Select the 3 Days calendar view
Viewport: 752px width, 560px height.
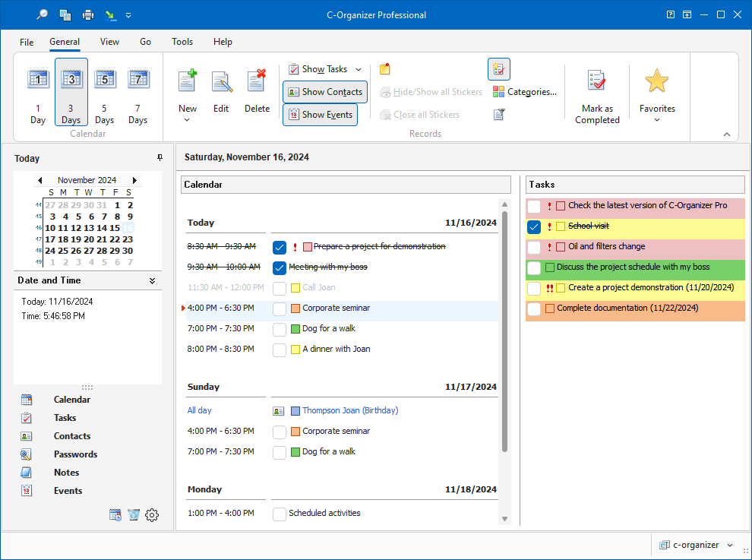(x=71, y=92)
